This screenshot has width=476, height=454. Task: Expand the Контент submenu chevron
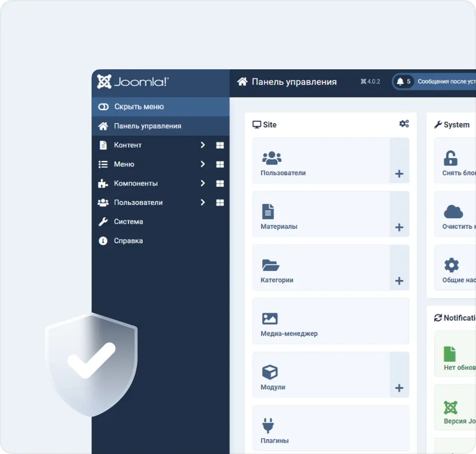[203, 145]
